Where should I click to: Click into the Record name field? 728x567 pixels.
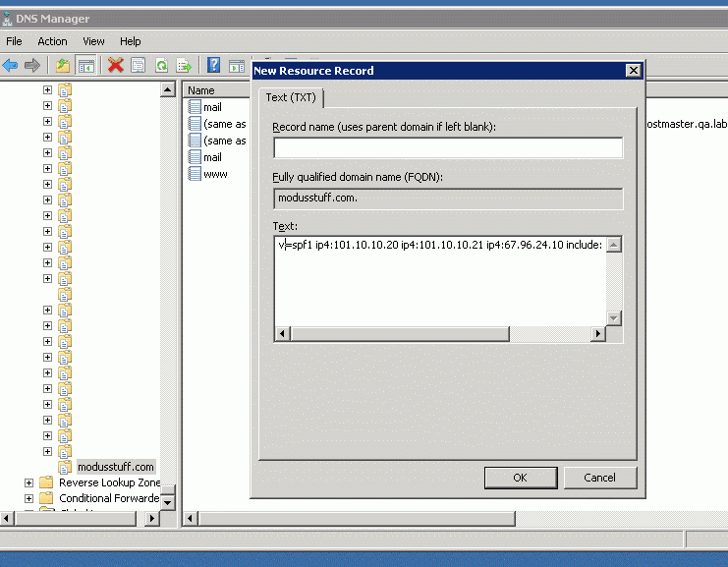click(448, 147)
